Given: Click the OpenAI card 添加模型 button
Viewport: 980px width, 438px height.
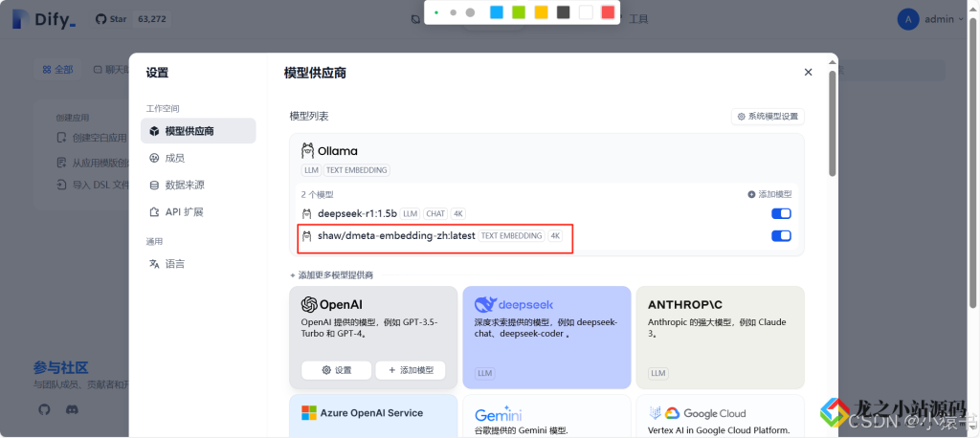Looking at the screenshot, I should (x=411, y=370).
